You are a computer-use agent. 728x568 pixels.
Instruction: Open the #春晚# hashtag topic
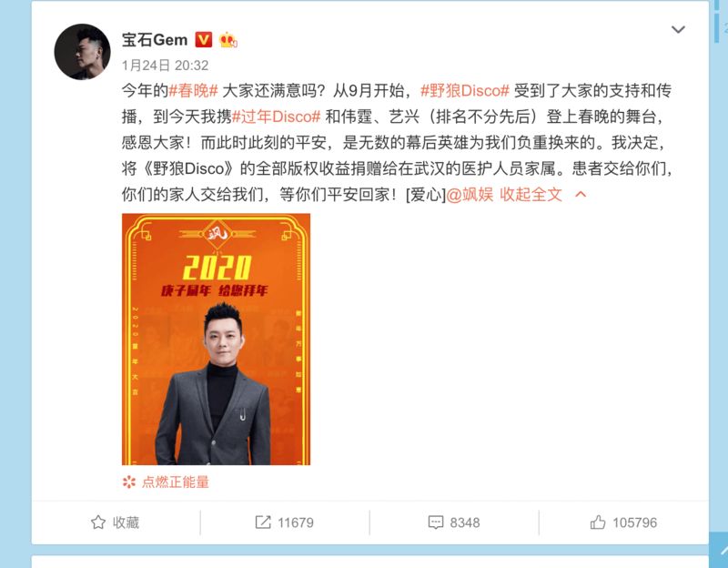(193, 90)
